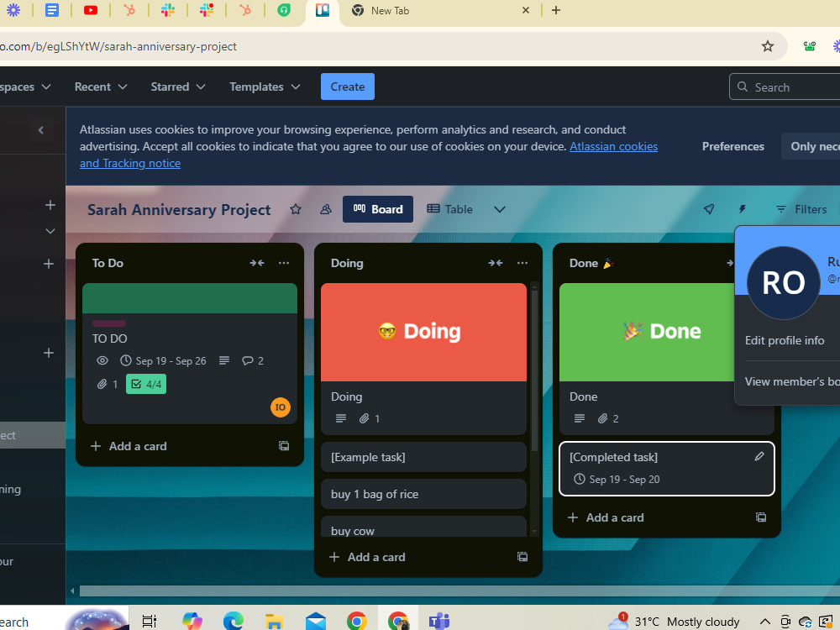Switch to the Google Docs pinned tab

pos(52,9)
